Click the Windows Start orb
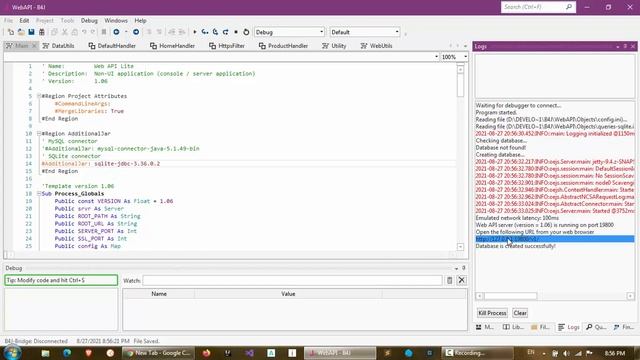Screen dimensions: 640x360 coord(12,353)
